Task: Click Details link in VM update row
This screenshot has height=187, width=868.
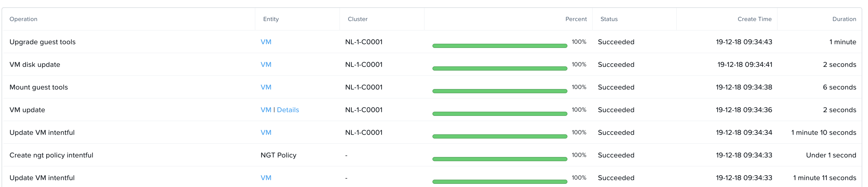Action: coord(288,110)
